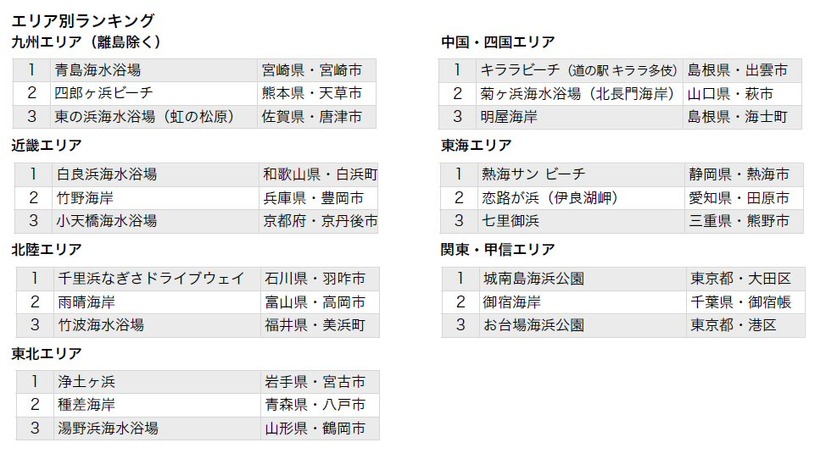This screenshot has width=826, height=459.
Task: Click 竹波海水浴場 in the Hokuriku table
Action: coord(101,325)
